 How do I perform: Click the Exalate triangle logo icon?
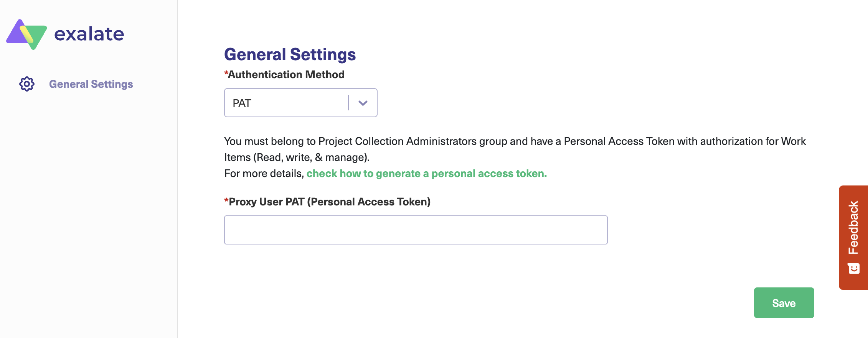(26, 34)
